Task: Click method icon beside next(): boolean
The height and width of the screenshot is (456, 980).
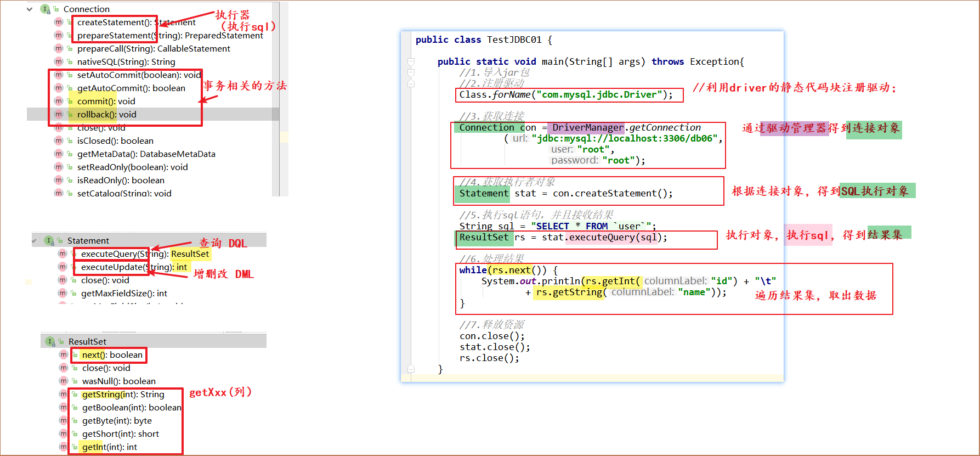Action: 64,355
